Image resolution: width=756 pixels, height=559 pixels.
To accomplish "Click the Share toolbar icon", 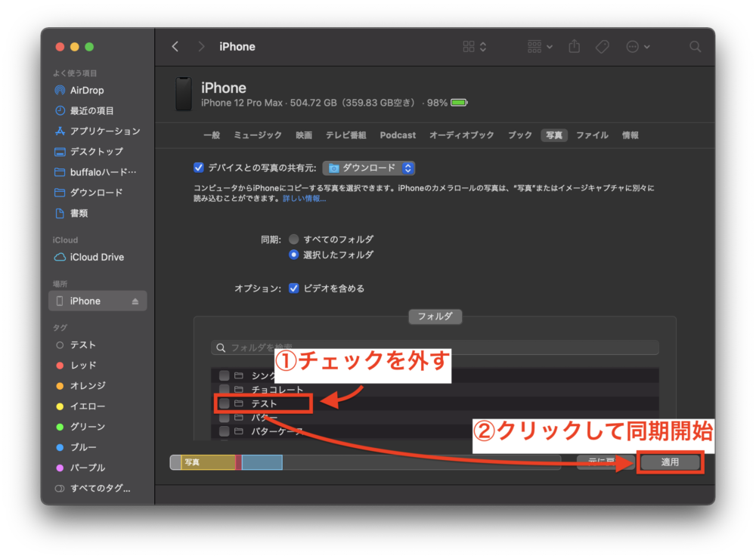I will [x=574, y=46].
